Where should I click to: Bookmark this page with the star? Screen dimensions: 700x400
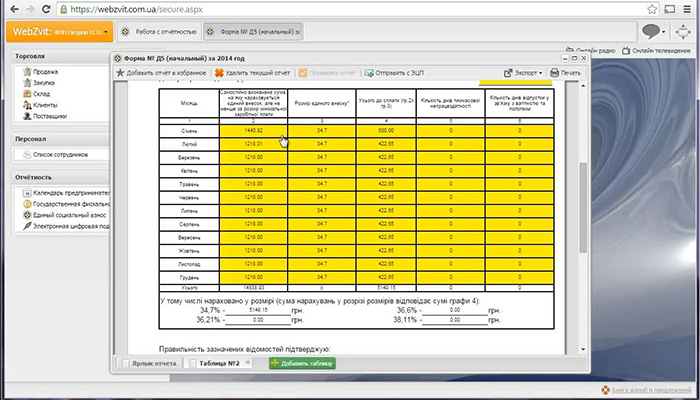[652, 9]
